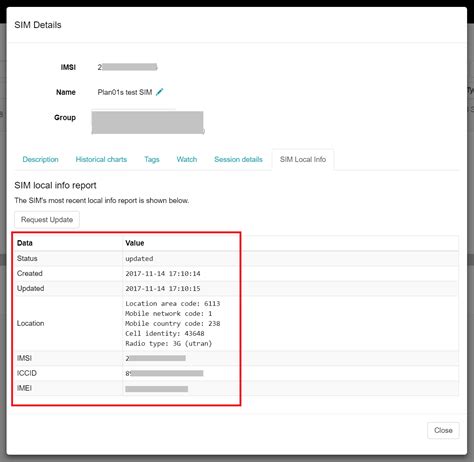Click 'Radio type: 3G (utran)' line

169,344
